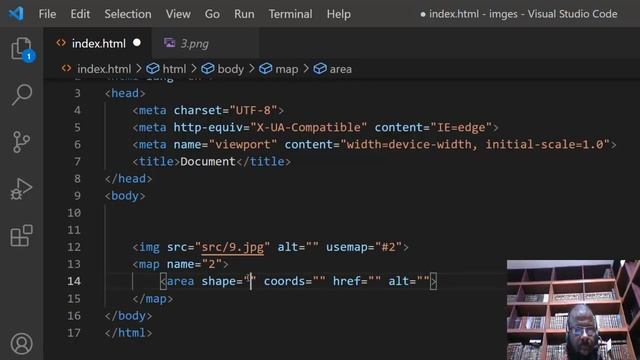
Task: Open the Go menu
Action: pyautogui.click(x=212, y=14)
